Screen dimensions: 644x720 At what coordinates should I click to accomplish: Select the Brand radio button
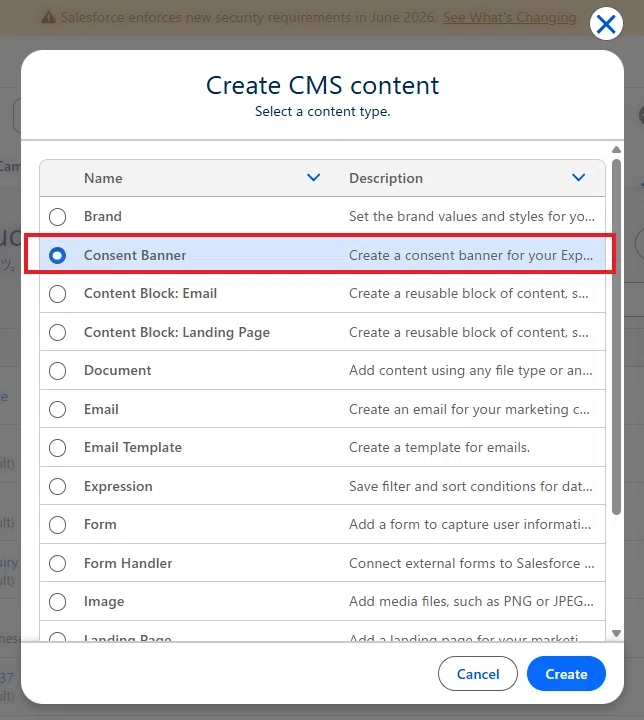(x=57, y=216)
